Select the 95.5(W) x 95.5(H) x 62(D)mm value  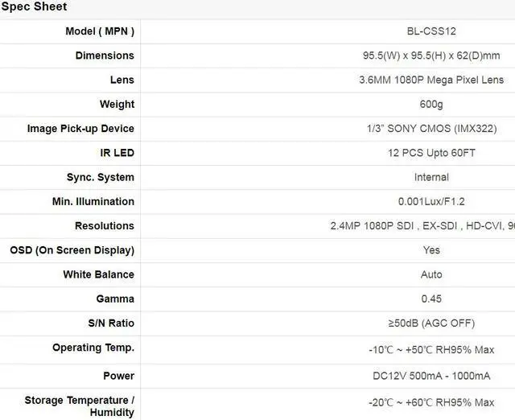click(431, 56)
